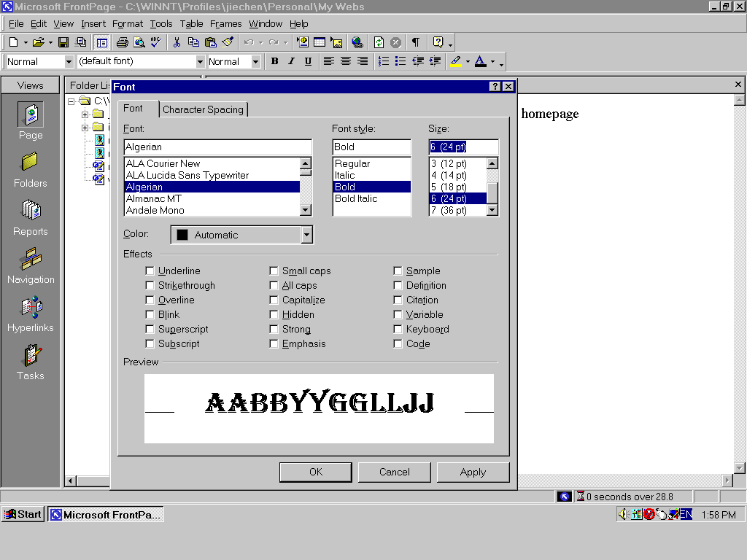Click the Insert Table toolbar icon
Image resolution: width=747 pixels, height=560 pixels.
point(319,42)
